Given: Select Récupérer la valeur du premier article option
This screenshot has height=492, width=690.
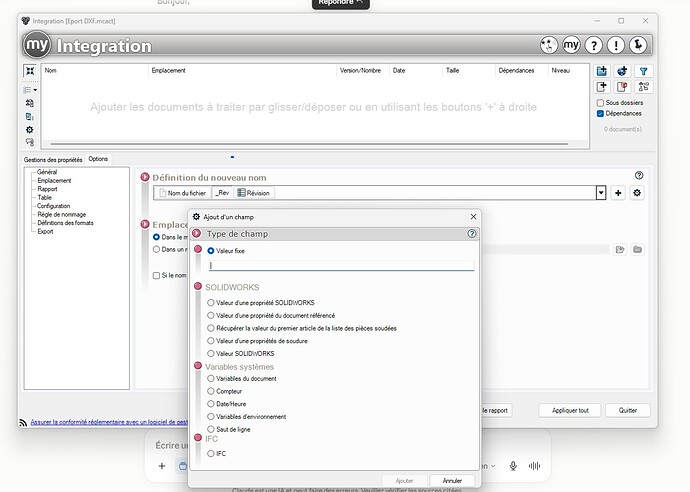Looking at the screenshot, I should click(x=211, y=328).
